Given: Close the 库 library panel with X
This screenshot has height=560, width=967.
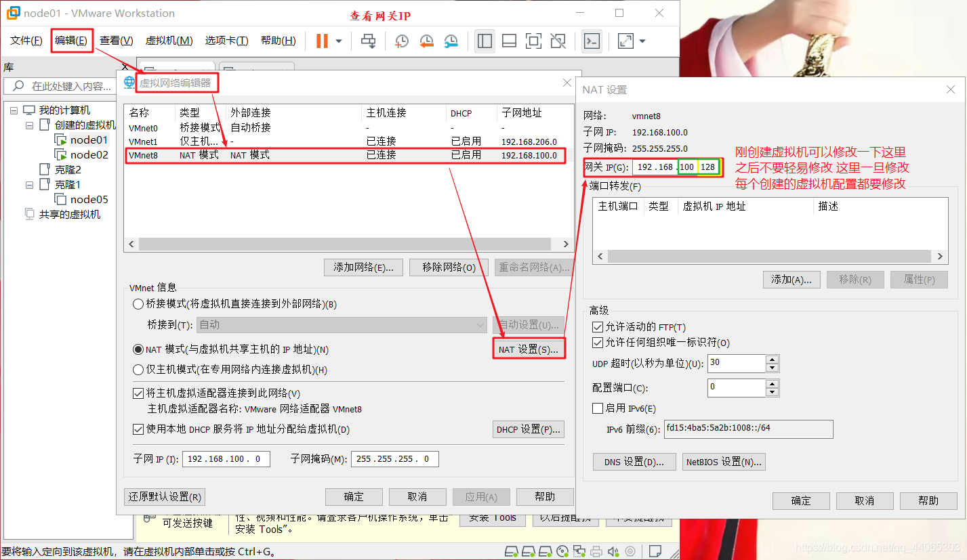Looking at the screenshot, I should point(125,67).
